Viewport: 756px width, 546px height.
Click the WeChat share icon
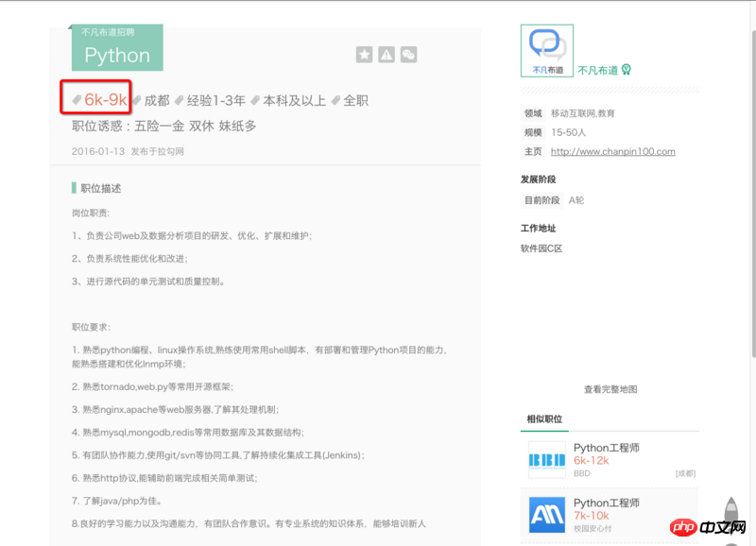[x=408, y=55]
